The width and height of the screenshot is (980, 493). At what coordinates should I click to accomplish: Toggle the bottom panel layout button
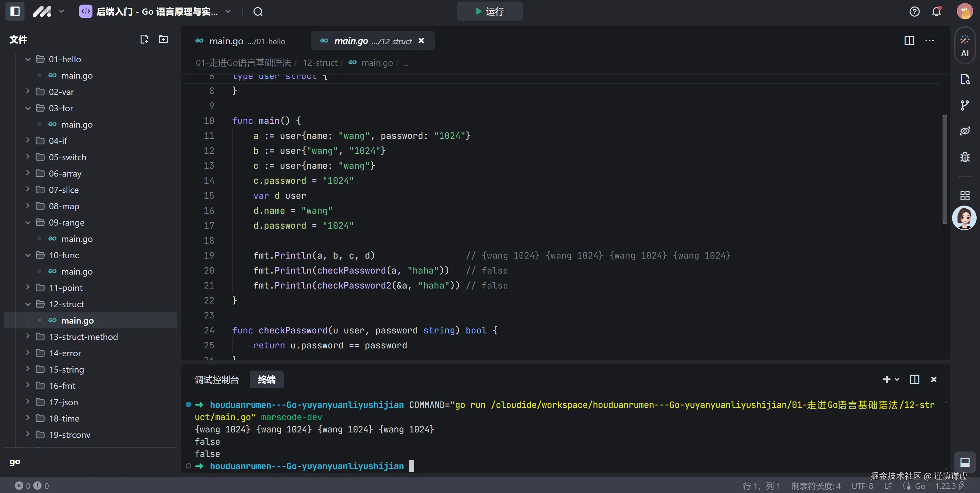pyautogui.click(x=964, y=462)
